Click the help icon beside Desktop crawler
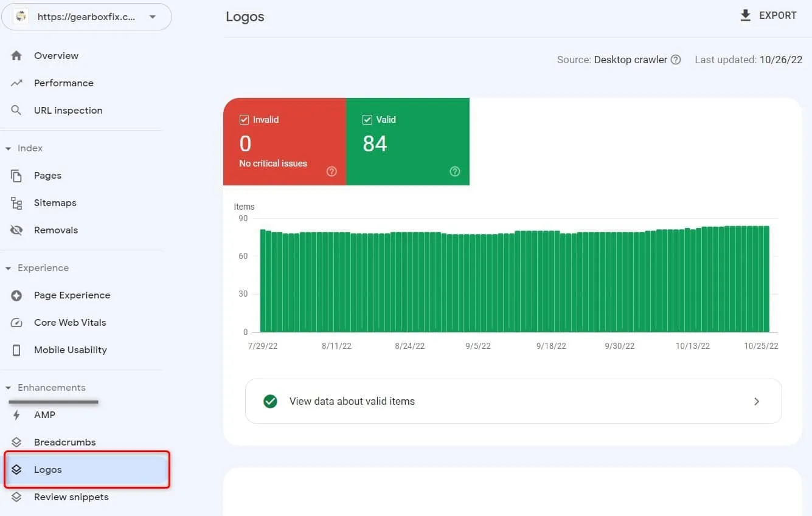The height and width of the screenshot is (516, 812). point(676,60)
